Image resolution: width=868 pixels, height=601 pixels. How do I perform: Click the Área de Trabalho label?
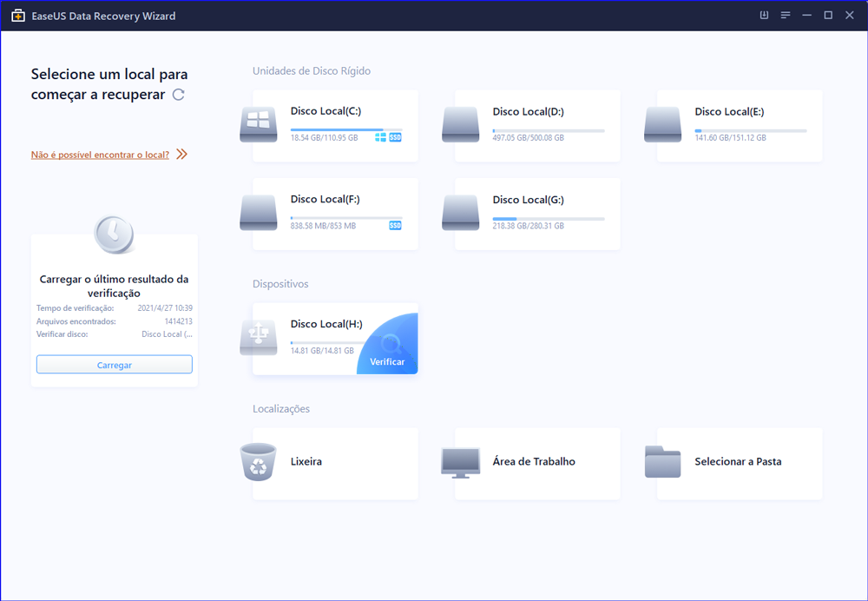point(534,461)
